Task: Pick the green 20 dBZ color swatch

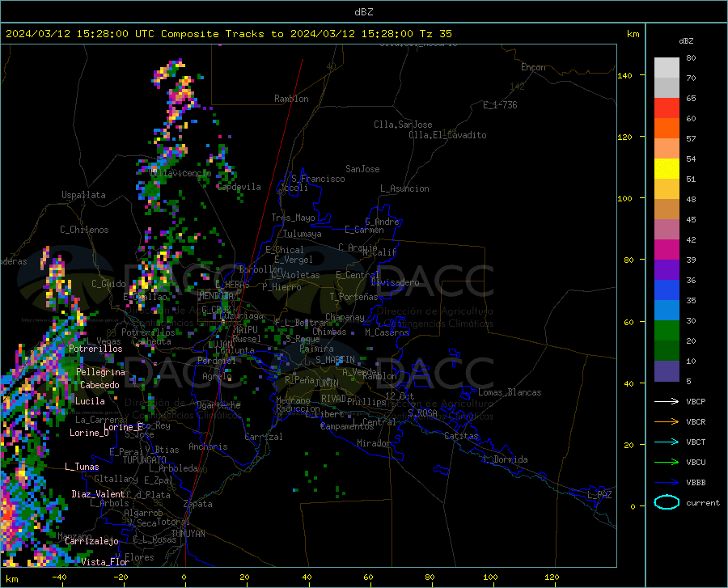Action: (667, 331)
